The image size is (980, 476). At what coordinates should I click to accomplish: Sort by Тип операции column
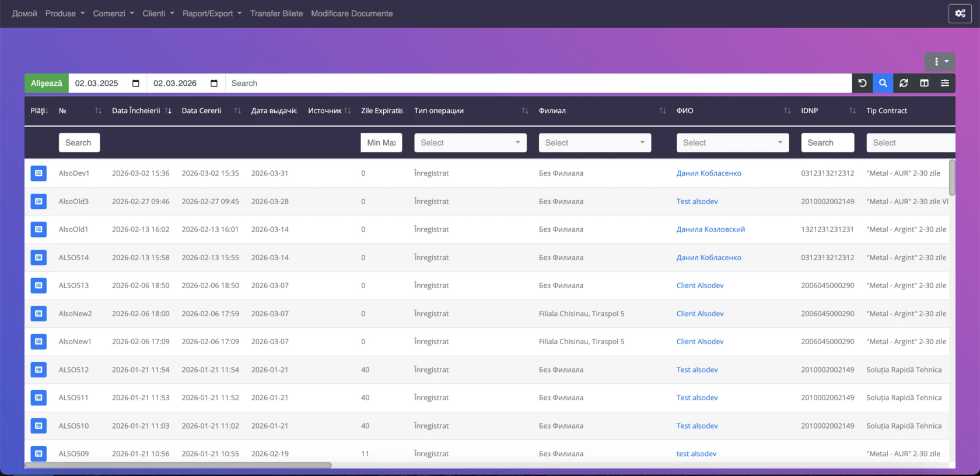point(525,111)
